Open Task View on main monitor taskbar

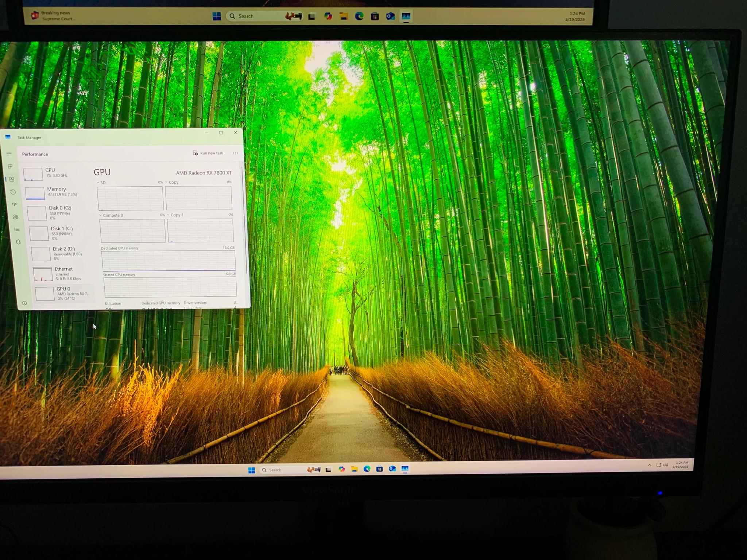coord(328,470)
